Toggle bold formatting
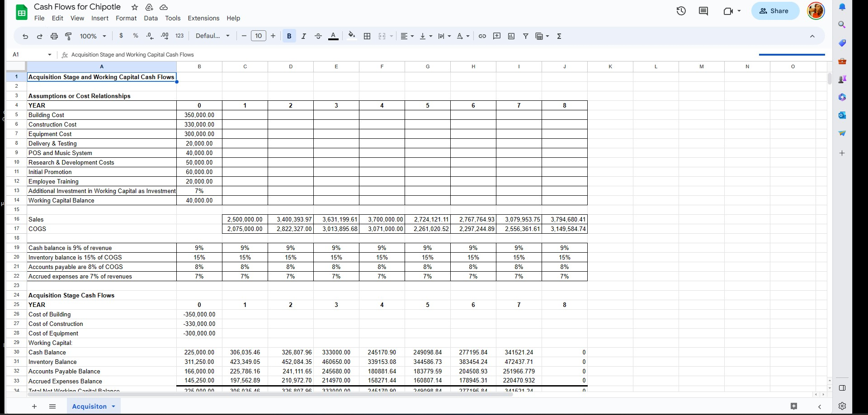868x415 pixels. click(289, 36)
